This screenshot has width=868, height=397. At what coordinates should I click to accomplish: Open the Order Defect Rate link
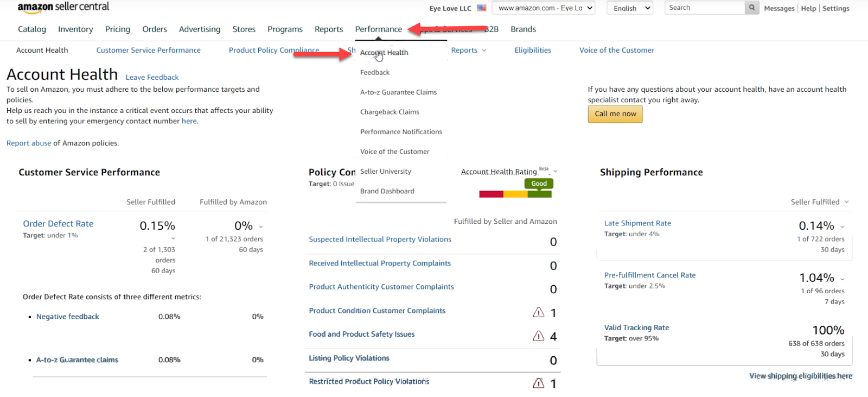(x=58, y=224)
